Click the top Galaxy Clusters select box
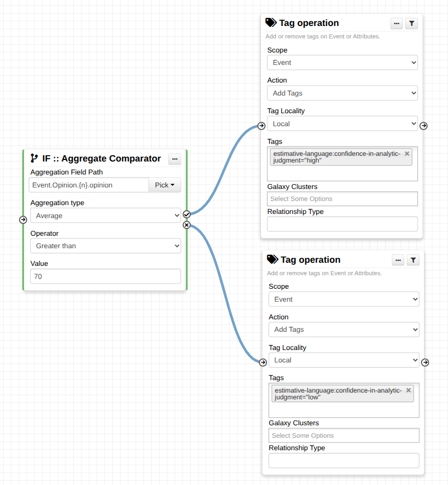This screenshot has height=485, width=448. [x=342, y=199]
